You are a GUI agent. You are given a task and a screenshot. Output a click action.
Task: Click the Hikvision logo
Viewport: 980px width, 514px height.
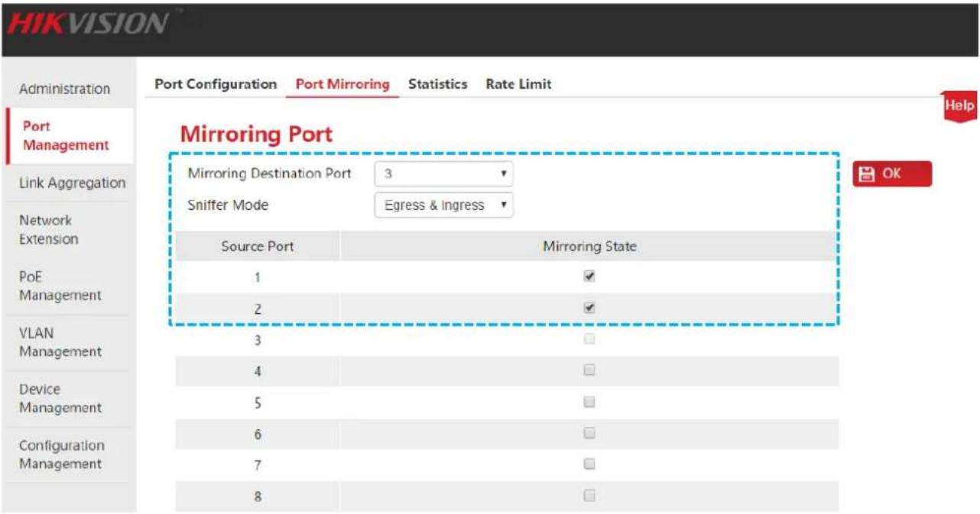87,24
